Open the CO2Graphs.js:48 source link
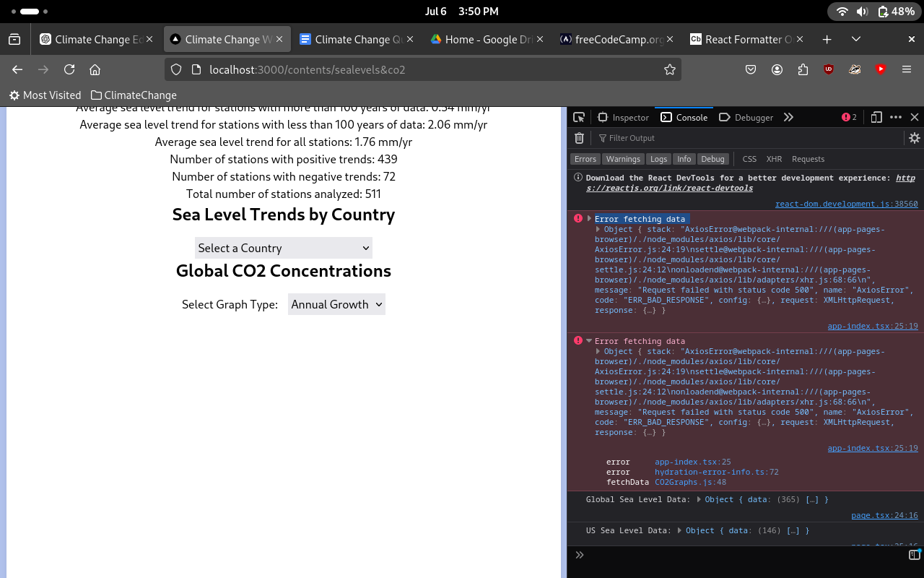The image size is (924, 578). tap(690, 482)
